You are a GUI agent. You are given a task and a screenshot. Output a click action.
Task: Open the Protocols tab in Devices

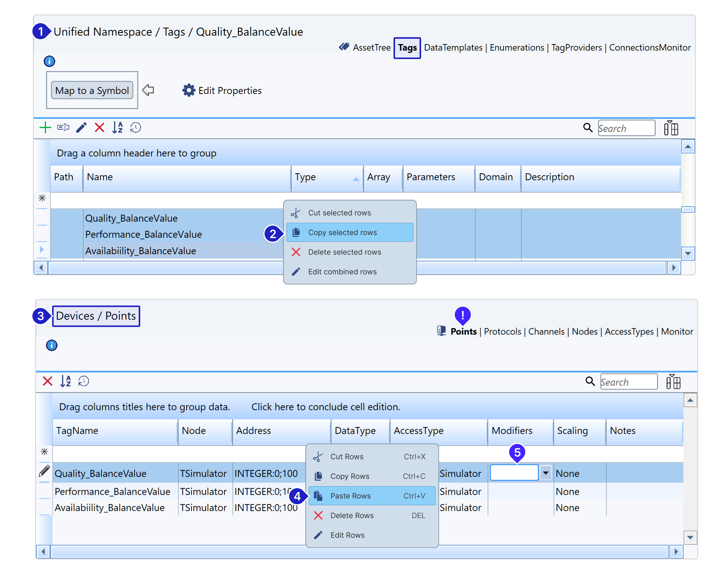(502, 332)
